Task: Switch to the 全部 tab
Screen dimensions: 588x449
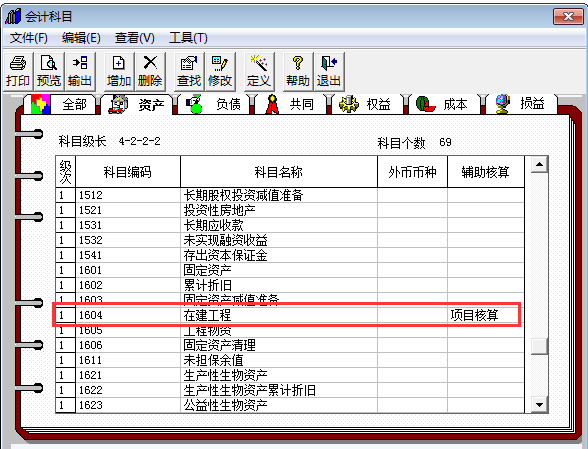Action: pyautogui.click(x=63, y=104)
